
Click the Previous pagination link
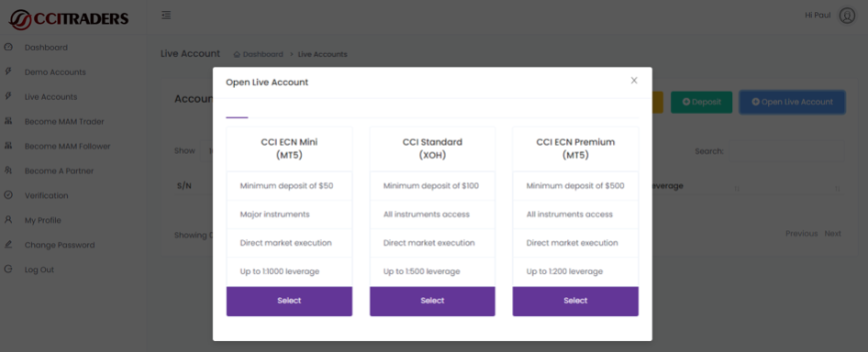(802, 234)
